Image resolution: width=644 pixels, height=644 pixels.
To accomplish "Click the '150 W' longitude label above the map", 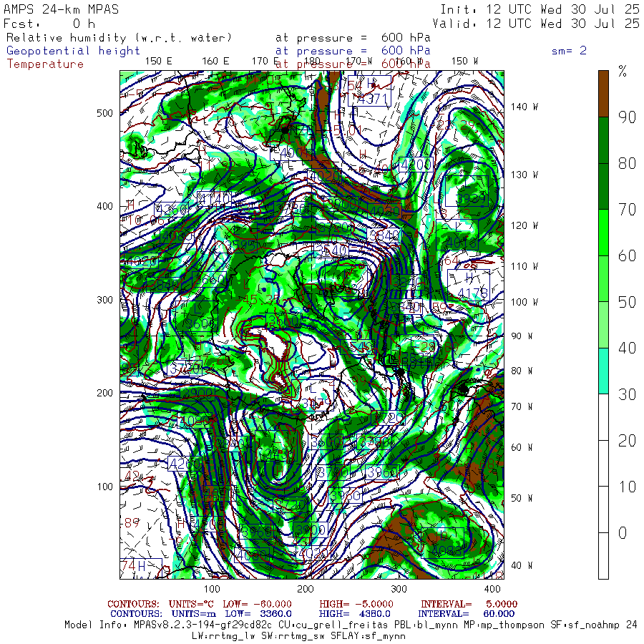I will (x=464, y=62).
